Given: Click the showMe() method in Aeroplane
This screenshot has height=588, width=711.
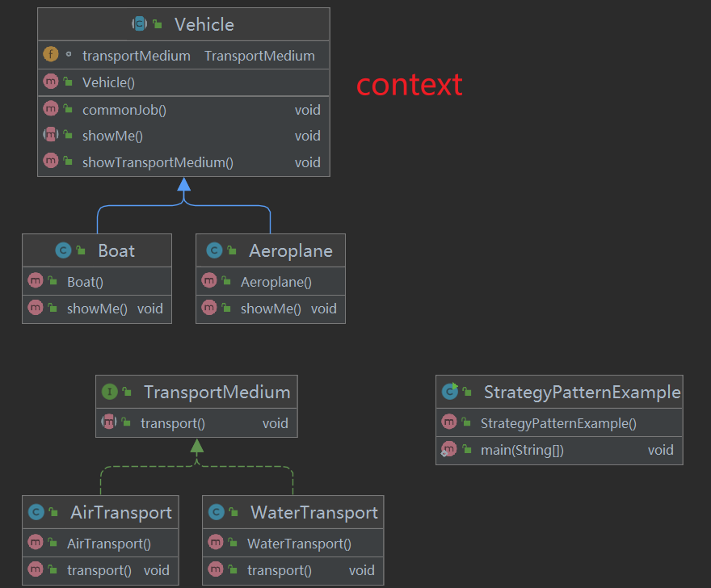Looking at the screenshot, I should point(270,309).
